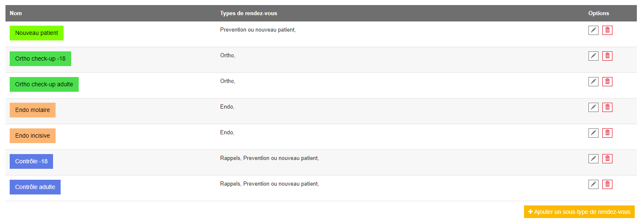Open edit for Endo molaire

pos(593,107)
